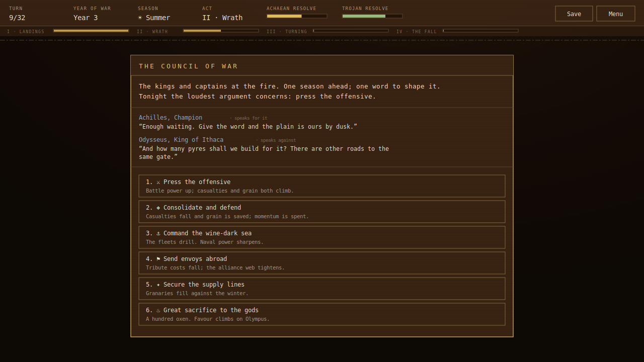The image size is (644, 362).
Task: Click the description 'Tribute costs fall; the alliance web tightens.'
Action: 215,268
